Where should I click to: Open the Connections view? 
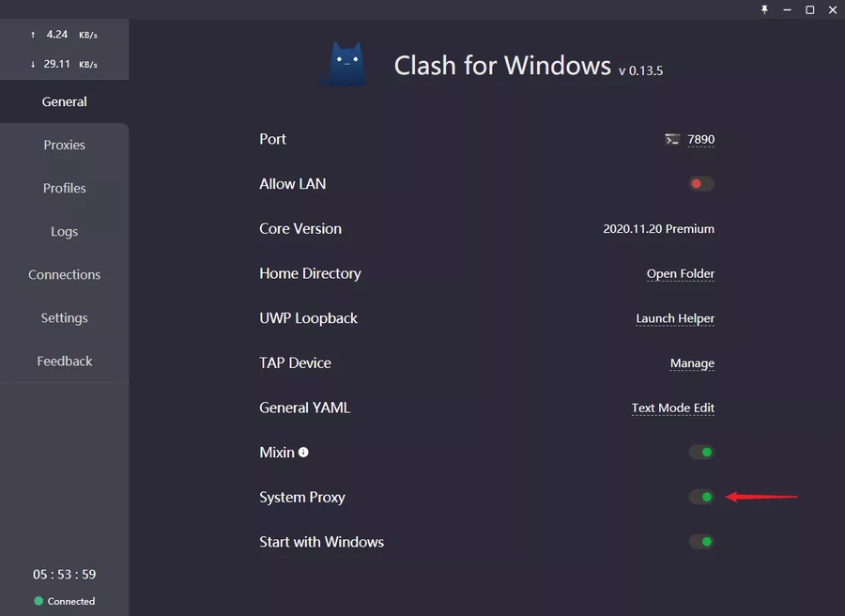pos(64,274)
